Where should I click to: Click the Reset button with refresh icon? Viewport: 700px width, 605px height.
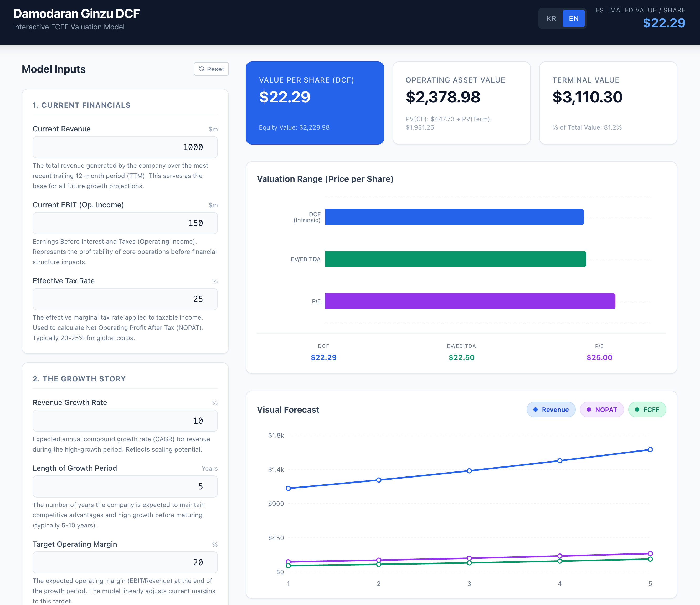[211, 69]
